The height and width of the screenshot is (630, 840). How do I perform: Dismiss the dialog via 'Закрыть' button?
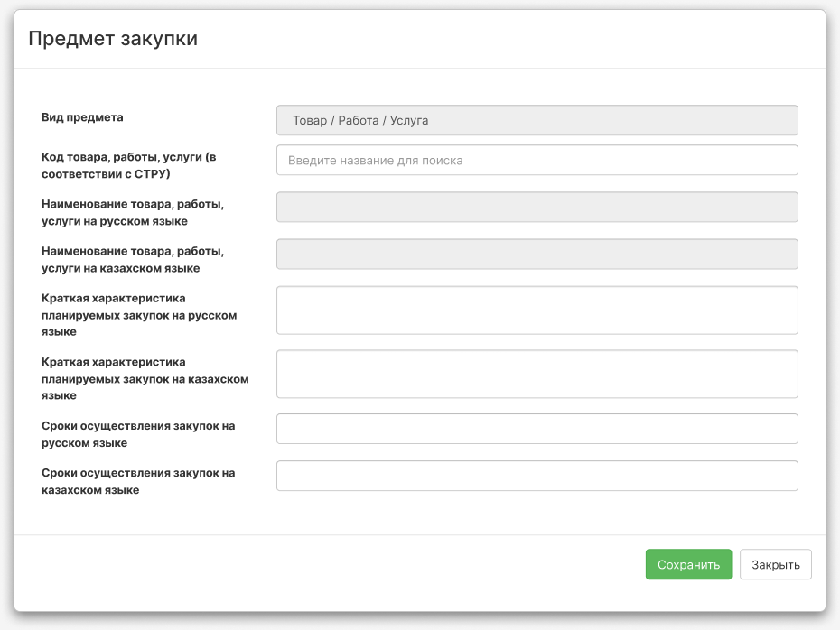coord(776,564)
